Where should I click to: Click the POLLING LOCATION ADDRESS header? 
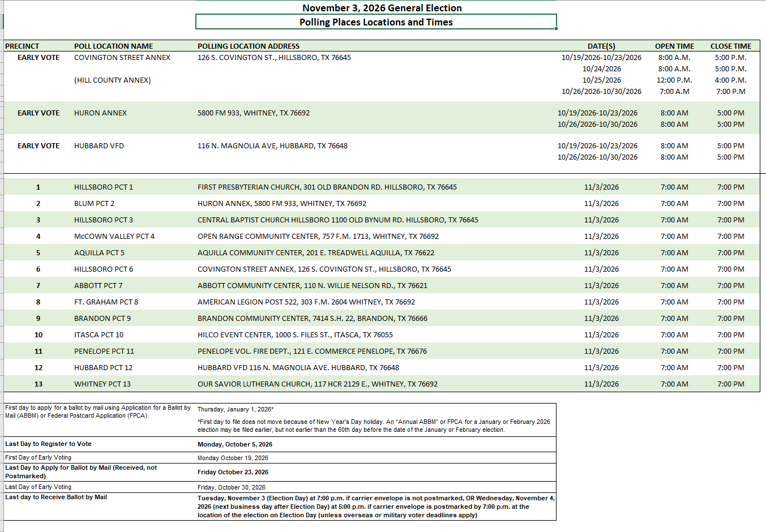[x=249, y=46]
